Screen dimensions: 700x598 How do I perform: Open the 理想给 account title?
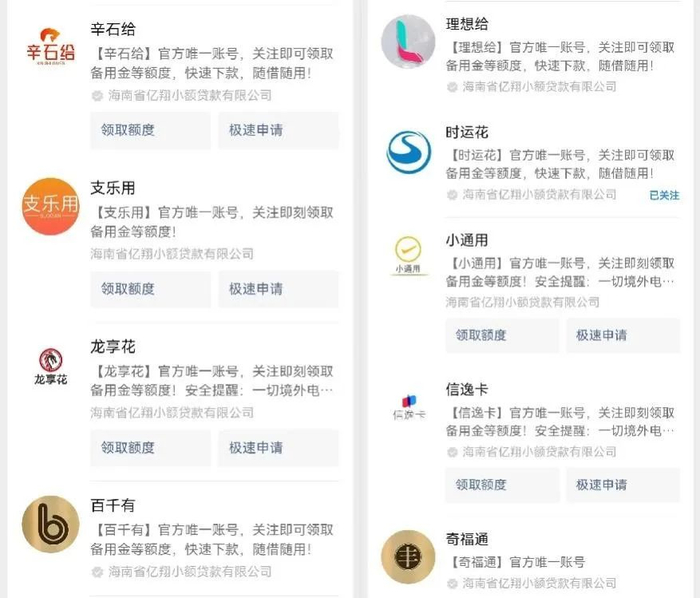467,24
